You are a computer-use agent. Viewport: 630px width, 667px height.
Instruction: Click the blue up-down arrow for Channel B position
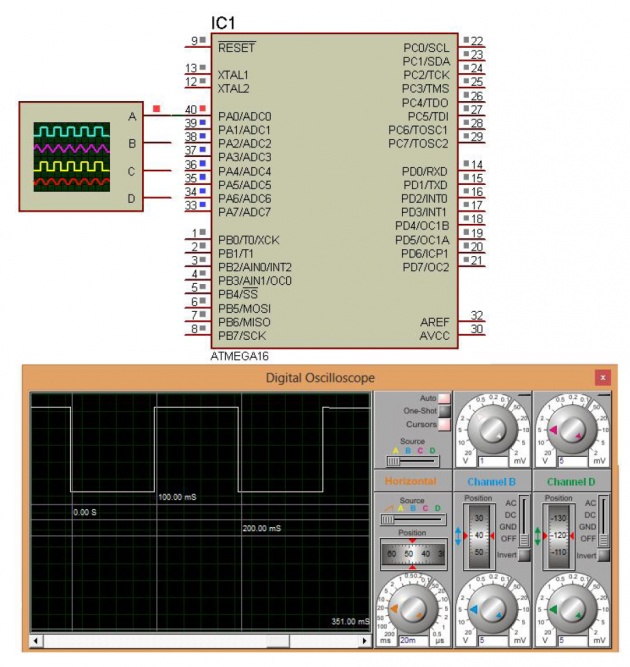[x=458, y=537]
